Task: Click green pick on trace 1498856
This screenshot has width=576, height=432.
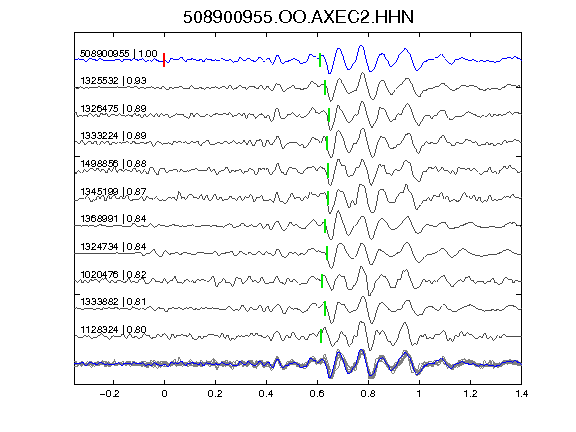Action: [328, 170]
